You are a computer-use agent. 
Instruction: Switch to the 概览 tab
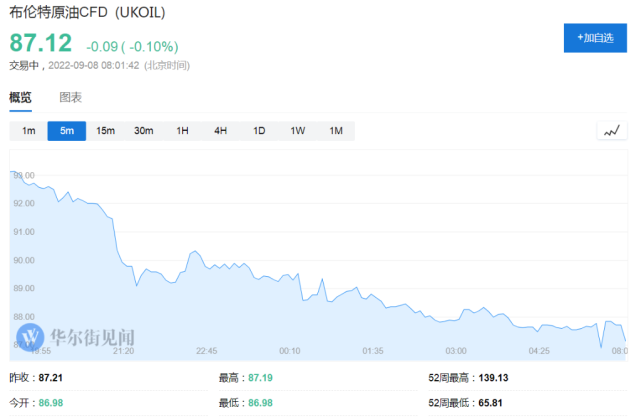[20, 98]
